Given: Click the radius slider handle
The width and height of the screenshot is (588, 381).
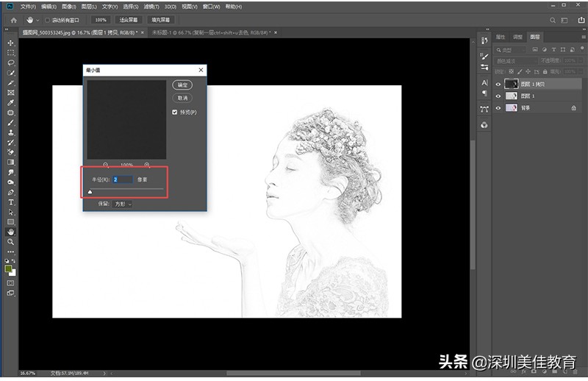Looking at the screenshot, I should pyautogui.click(x=90, y=192).
